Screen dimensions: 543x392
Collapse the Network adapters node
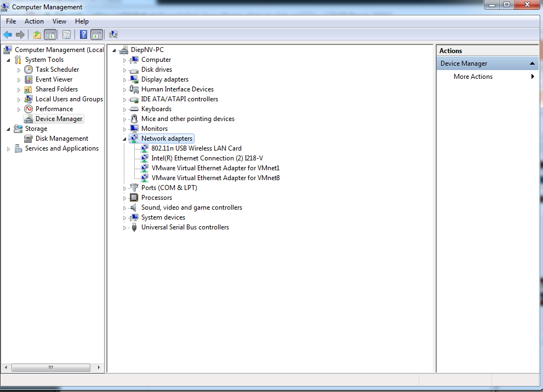[125, 139]
